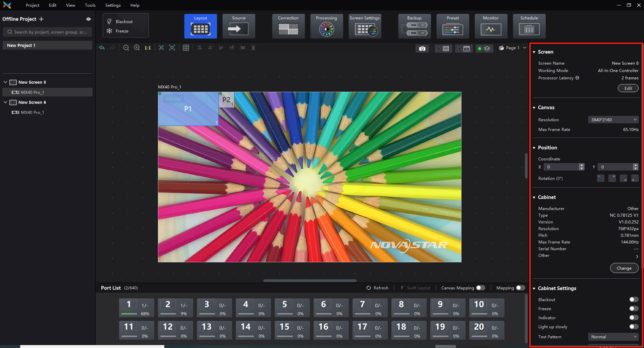Click the align left icon

pyautogui.click(x=200, y=48)
